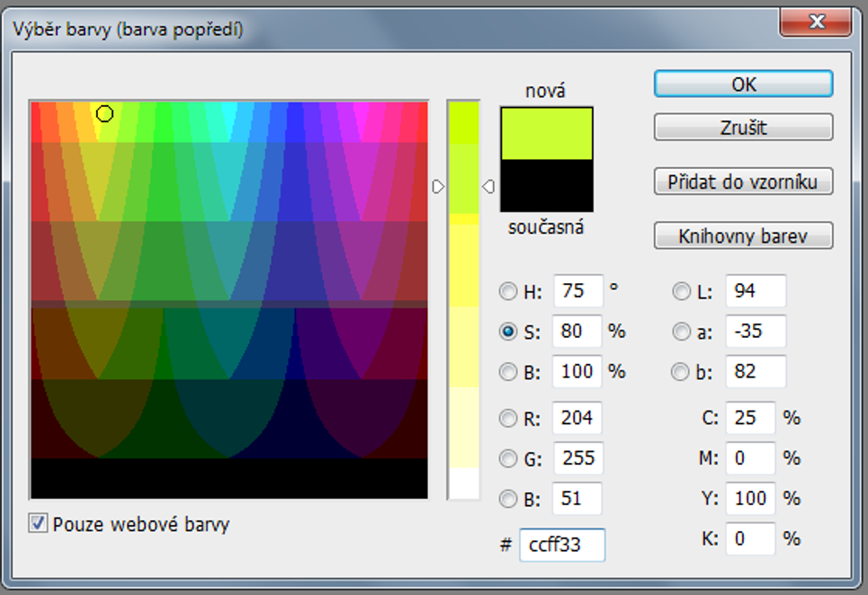Click the K black percentage field
The height and width of the screenshot is (595, 868).
749,539
